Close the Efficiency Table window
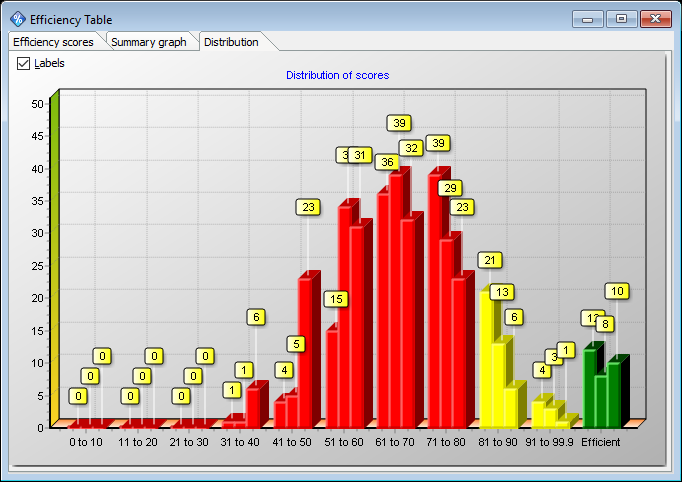The image size is (682, 482). [x=655, y=19]
